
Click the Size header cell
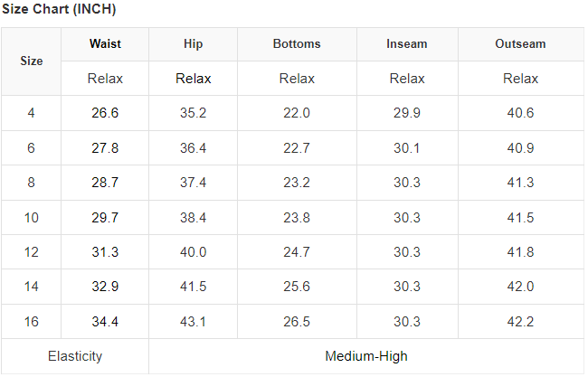pos(32,61)
